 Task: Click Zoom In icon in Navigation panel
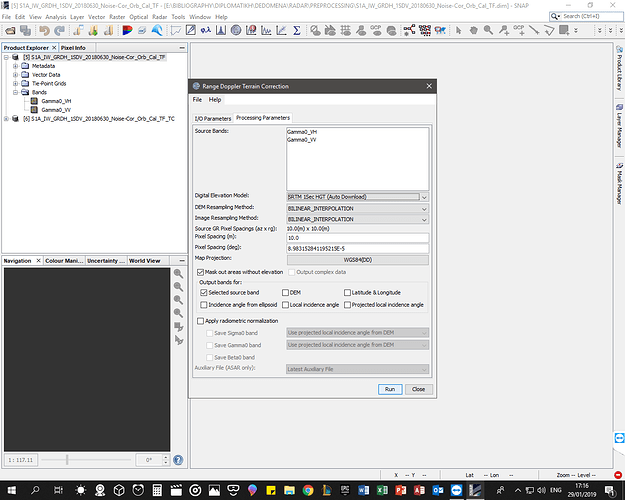click(178, 274)
